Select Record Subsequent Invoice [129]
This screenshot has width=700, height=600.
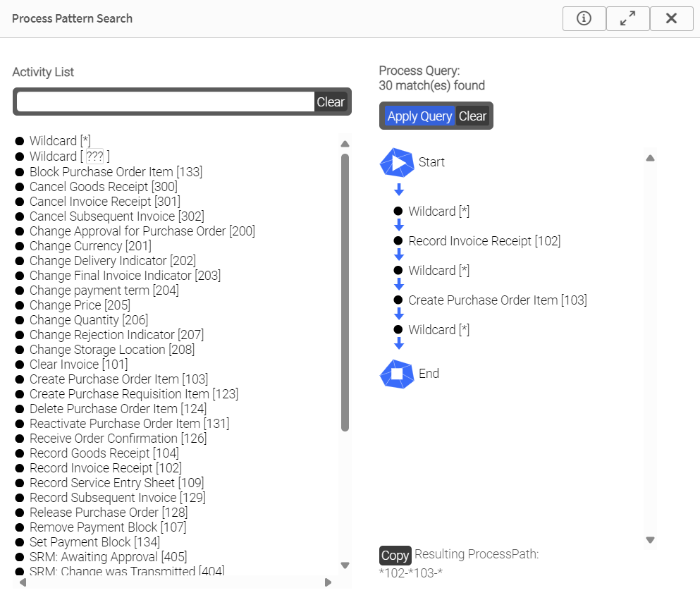(118, 497)
